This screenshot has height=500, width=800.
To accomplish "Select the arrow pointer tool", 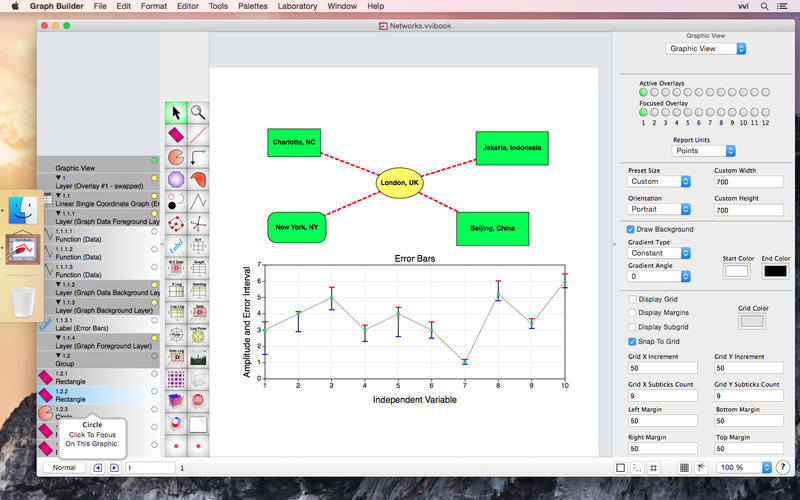I will [175, 112].
